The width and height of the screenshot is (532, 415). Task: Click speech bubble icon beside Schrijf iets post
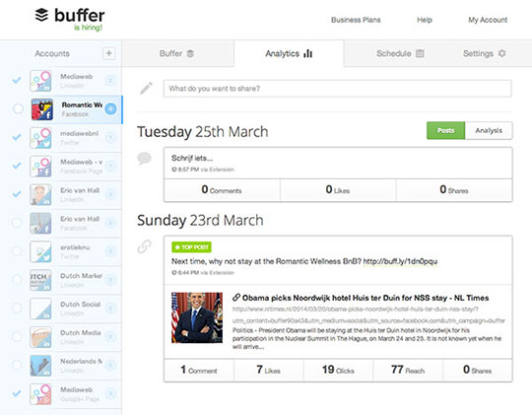coord(144,159)
